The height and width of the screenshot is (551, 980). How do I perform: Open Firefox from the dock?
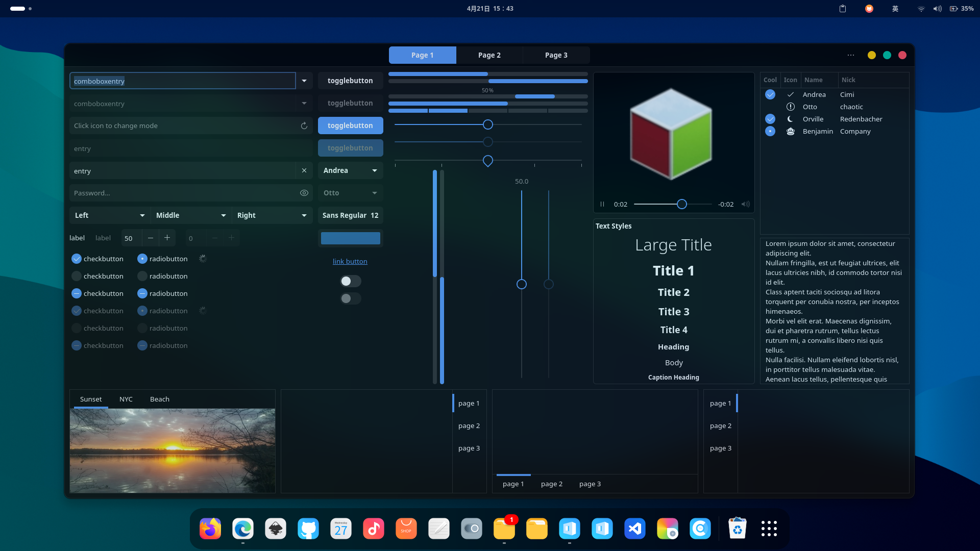coord(210,529)
